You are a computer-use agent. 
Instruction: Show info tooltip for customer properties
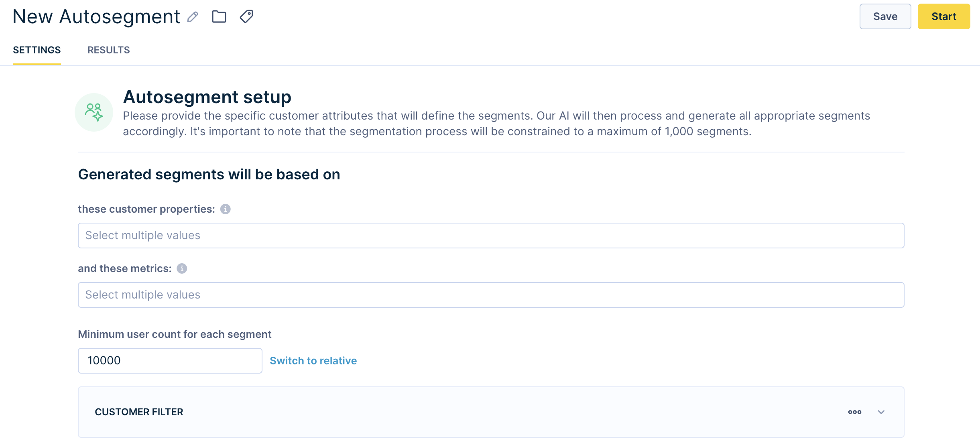click(x=226, y=209)
